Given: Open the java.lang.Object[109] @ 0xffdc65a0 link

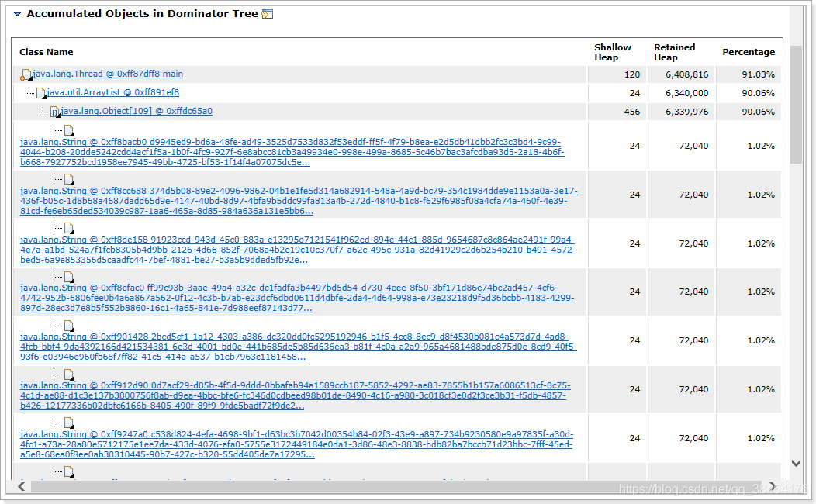Looking at the screenshot, I should 137,112.
